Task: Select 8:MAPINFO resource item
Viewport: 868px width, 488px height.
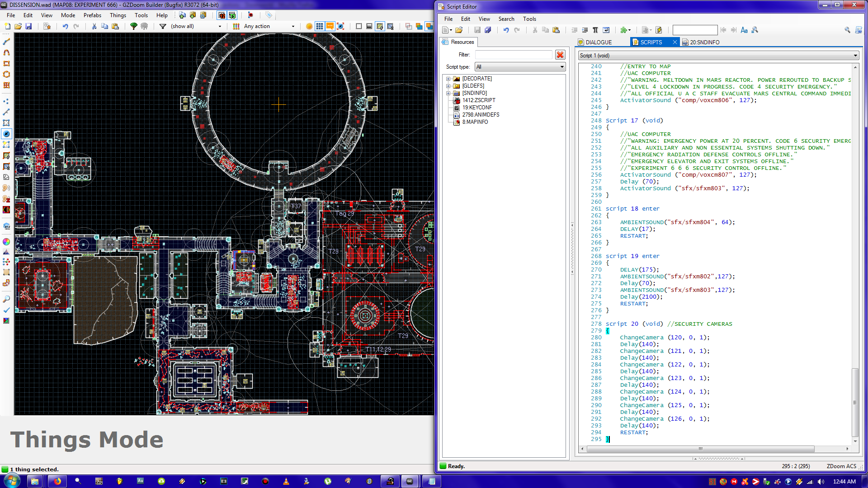Action: (475, 122)
